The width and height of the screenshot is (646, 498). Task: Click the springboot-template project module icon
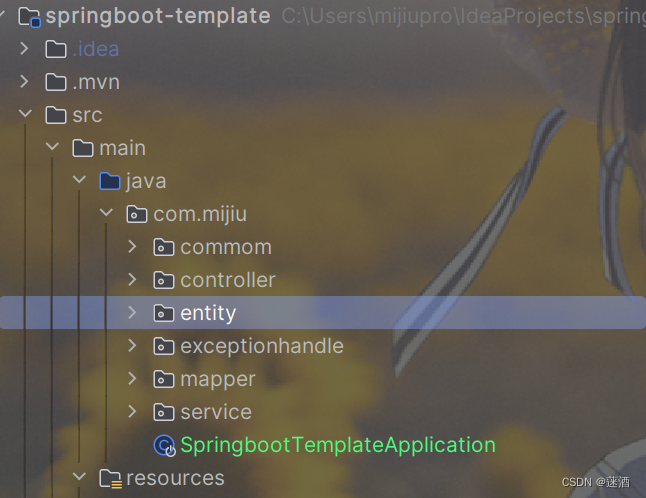pos(30,17)
